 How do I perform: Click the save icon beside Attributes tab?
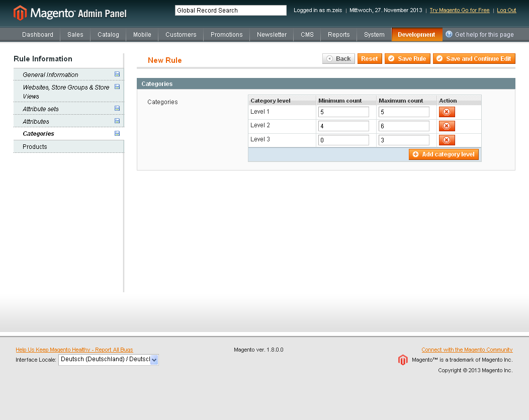(x=117, y=120)
